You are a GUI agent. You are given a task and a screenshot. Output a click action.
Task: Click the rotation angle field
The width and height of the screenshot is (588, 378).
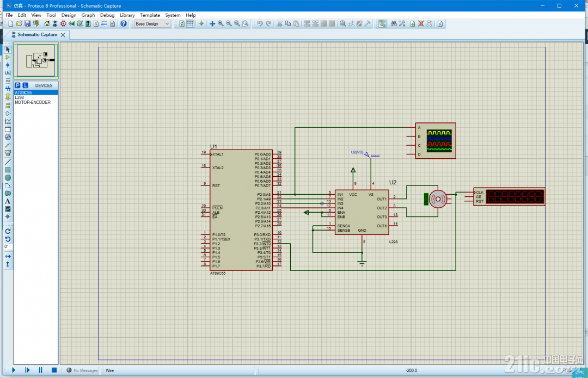point(8,246)
